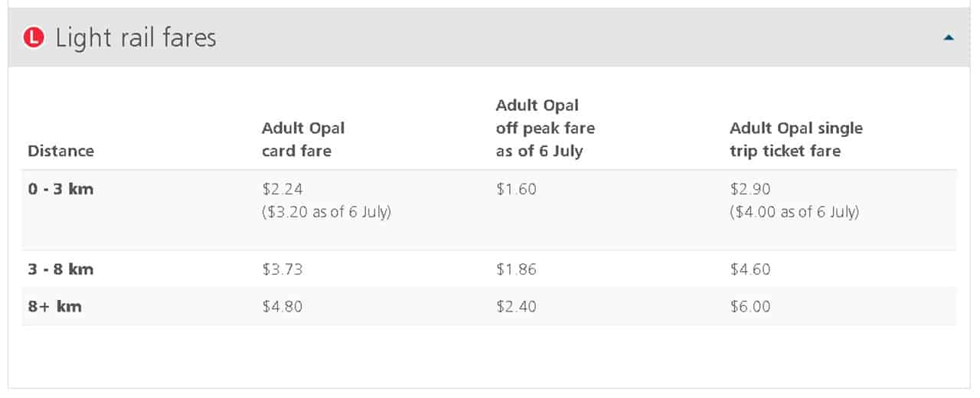980x398 pixels.
Task: Click the Light rail fares heading
Action: pos(136,38)
